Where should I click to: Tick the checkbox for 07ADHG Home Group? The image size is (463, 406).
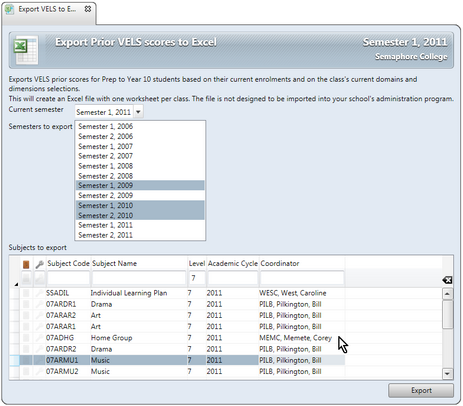tap(26, 338)
